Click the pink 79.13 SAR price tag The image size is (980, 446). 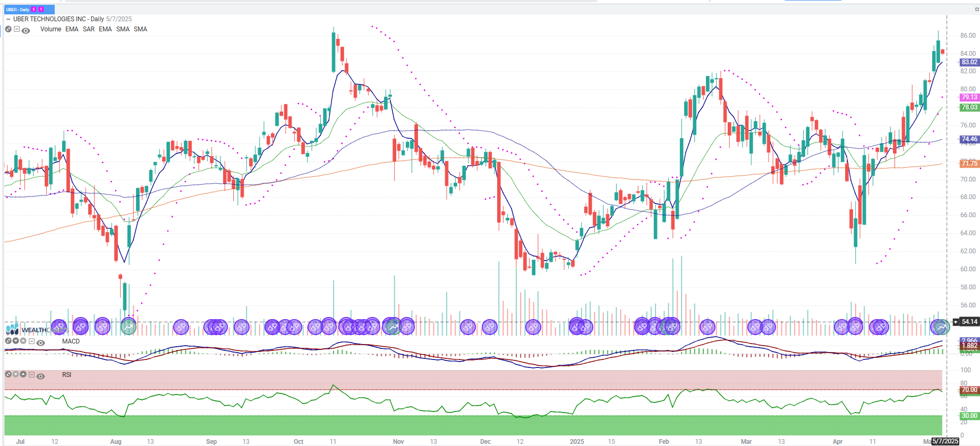tap(969, 97)
